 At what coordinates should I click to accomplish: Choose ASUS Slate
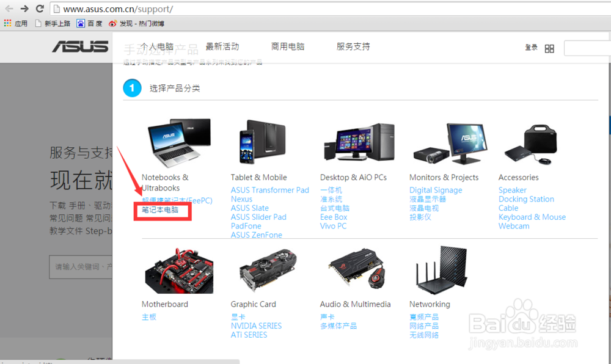point(249,208)
